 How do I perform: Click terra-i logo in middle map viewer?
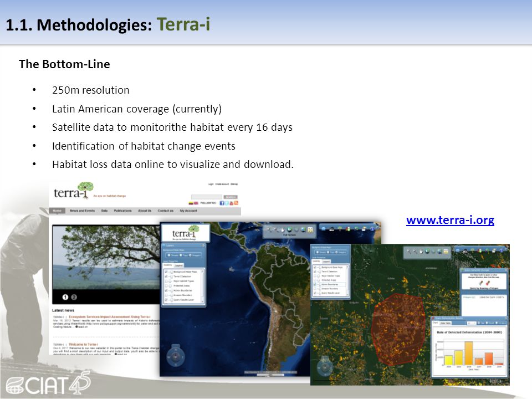pos(186,233)
